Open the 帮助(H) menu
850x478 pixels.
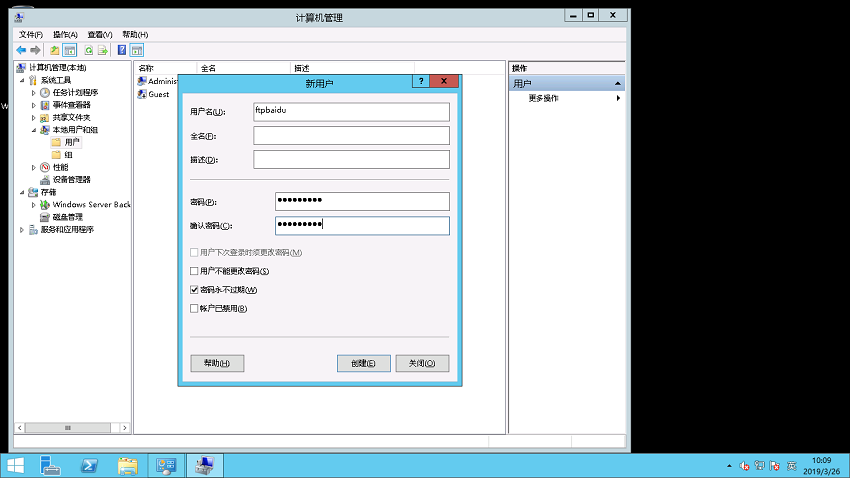coord(135,35)
